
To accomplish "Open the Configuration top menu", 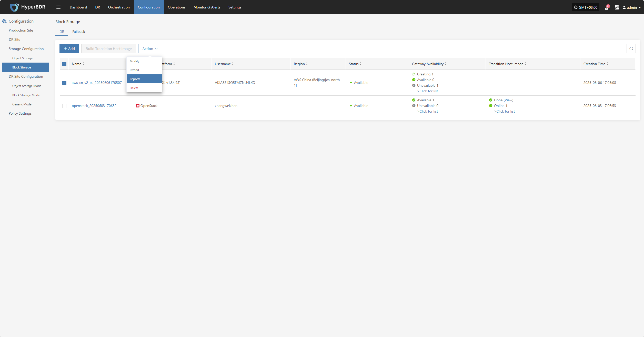I will pyautogui.click(x=149, y=7).
